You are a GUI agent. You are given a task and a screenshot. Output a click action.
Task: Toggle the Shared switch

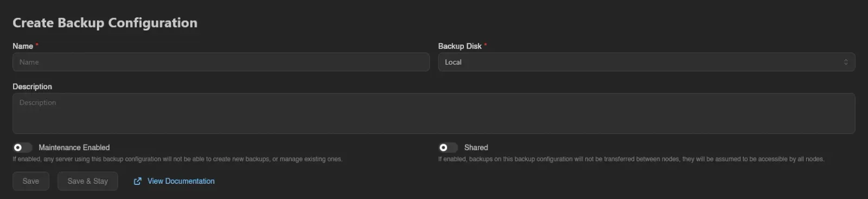(448, 147)
